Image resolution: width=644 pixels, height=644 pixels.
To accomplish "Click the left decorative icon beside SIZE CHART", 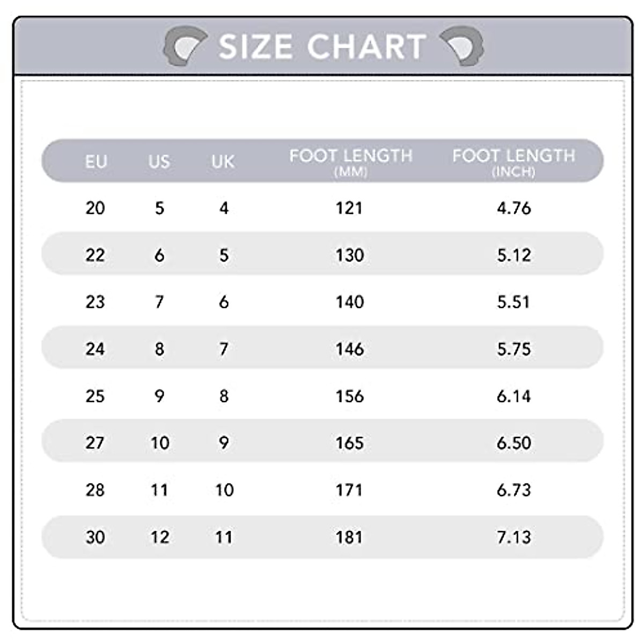I will click(x=184, y=47).
